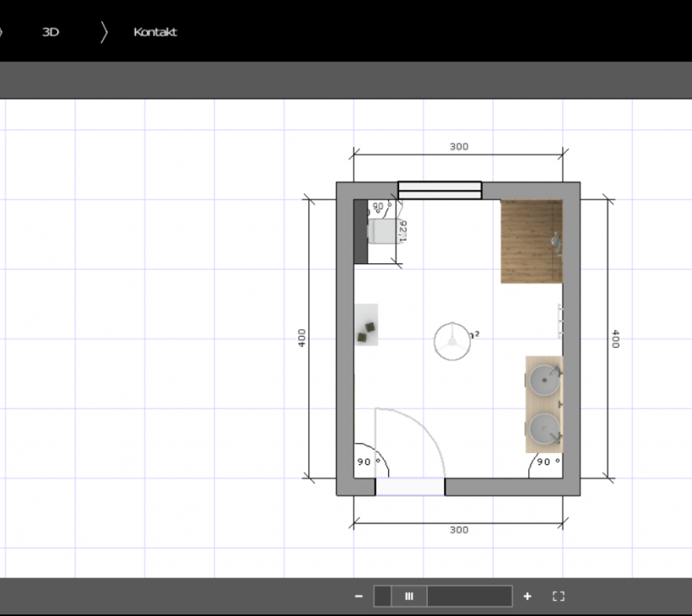Switch to the 3D step

51,32
